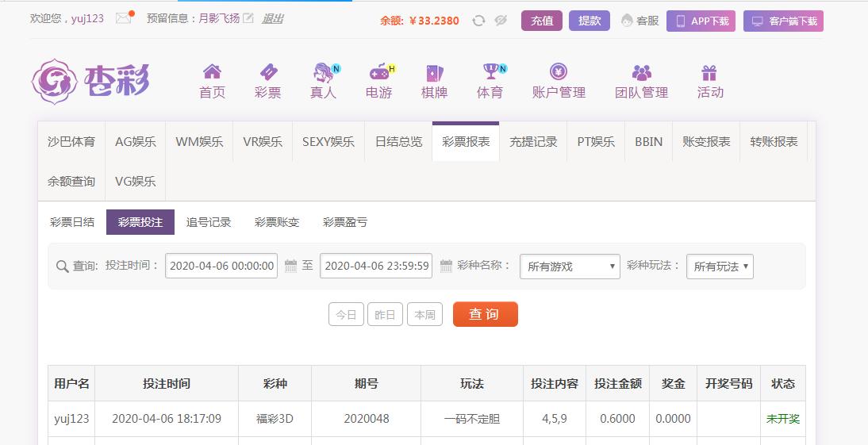Click the 退出 logout link
Image resolution: width=868 pixels, height=445 pixels.
tap(272, 19)
